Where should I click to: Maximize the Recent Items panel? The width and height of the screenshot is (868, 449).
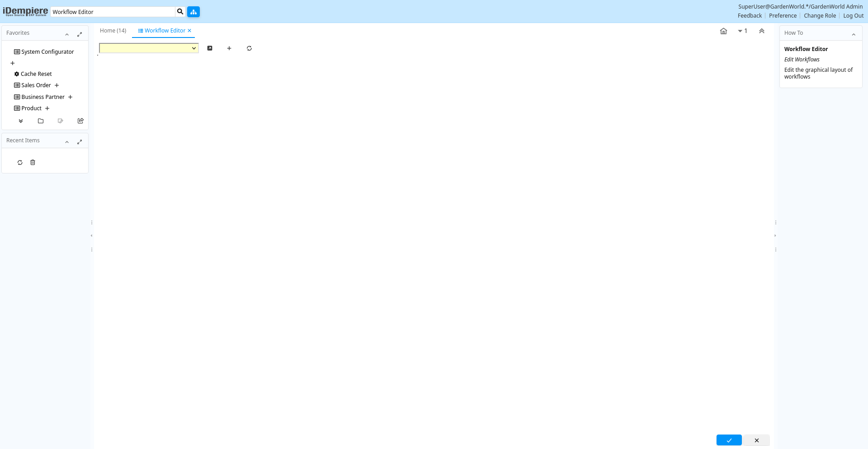click(x=80, y=142)
